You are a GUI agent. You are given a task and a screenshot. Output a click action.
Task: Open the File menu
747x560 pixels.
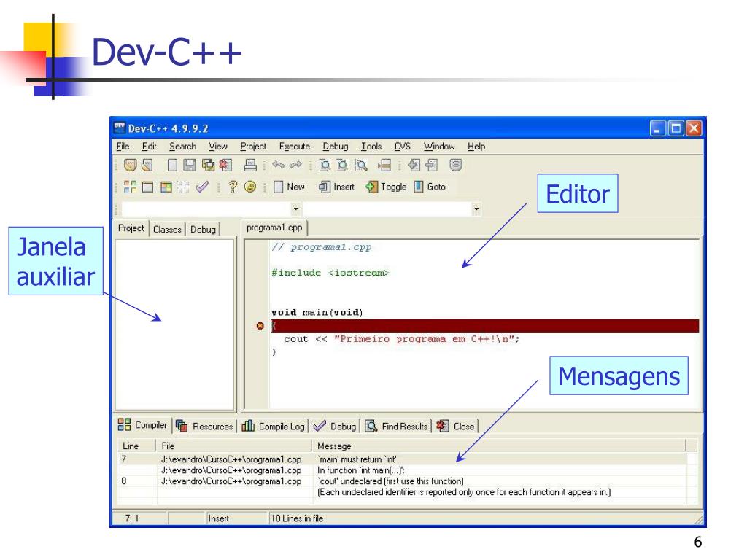click(123, 146)
